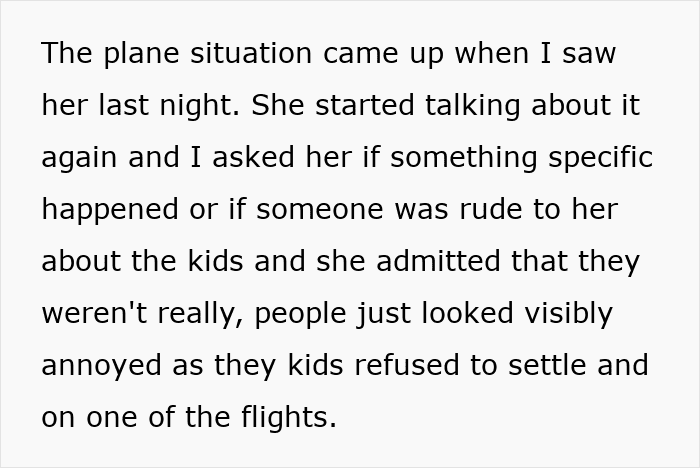Click the word "talking" in the paragraph

coord(472,106)
